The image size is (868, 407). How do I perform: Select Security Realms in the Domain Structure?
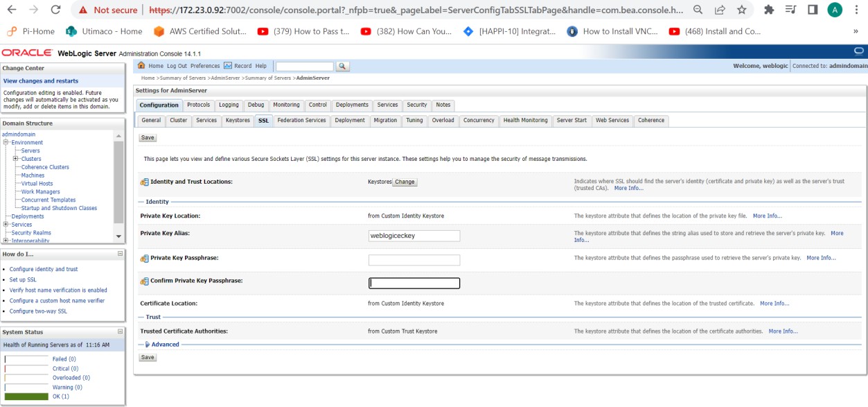pyautogui.click(x=31, y=233)
